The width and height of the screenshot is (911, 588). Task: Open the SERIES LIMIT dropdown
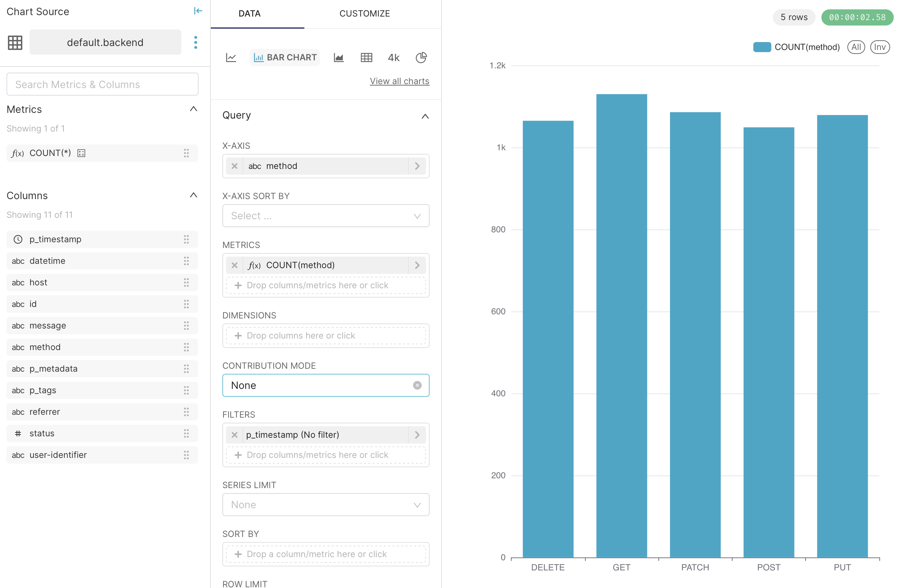[x=325, y=504]
